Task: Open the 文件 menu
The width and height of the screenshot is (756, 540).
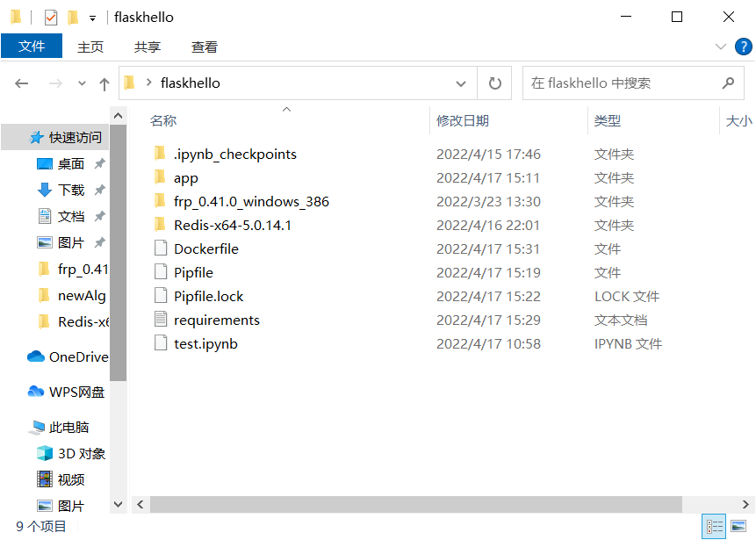Action: click(32, 47)
